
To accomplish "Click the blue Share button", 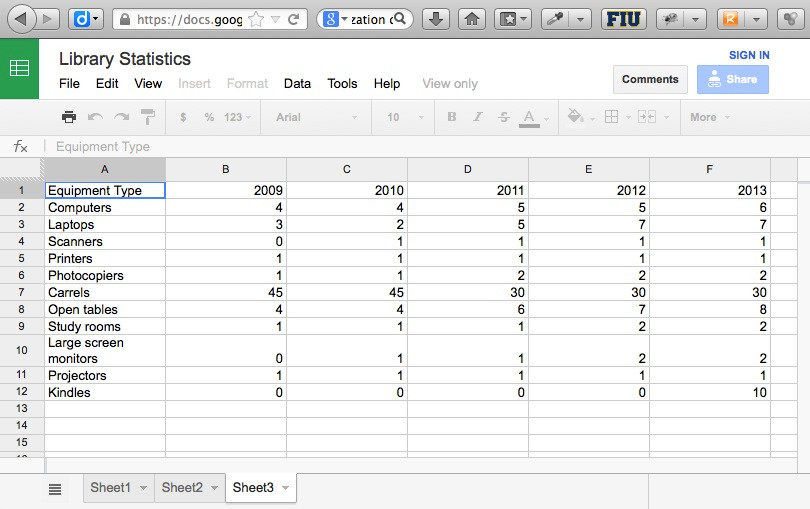I will [733, 80].
